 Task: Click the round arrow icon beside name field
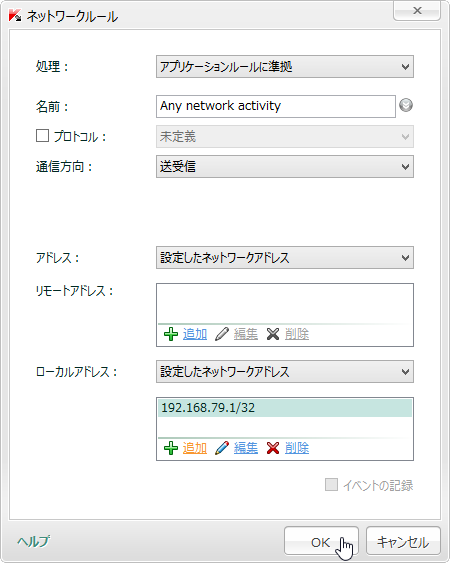coord(406,105)
